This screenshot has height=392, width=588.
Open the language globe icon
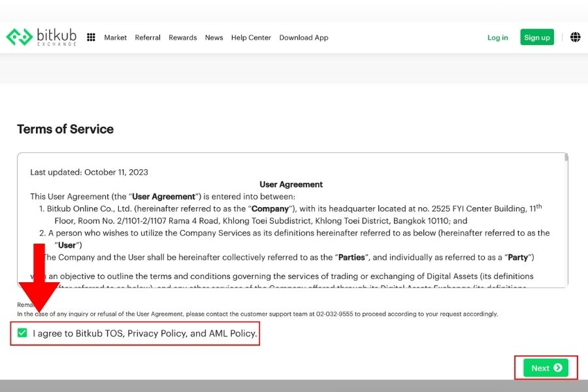(x=575, y=37)
